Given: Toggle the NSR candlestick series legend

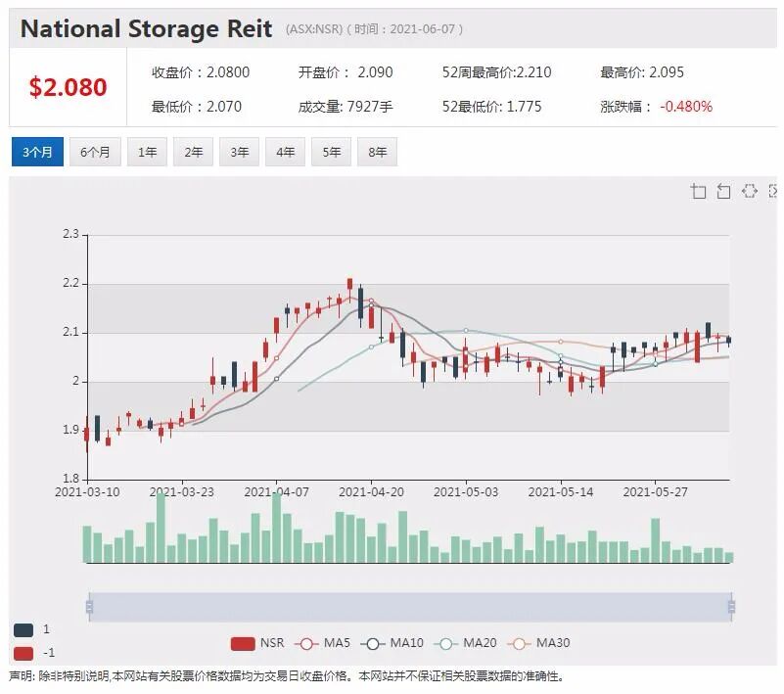Looking at the screenshot, I should tap(257, 643).
